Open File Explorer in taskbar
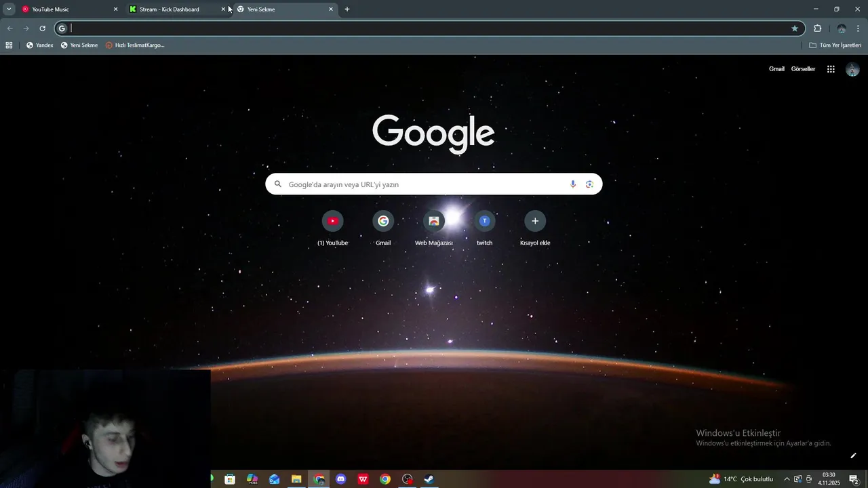 (296, 479)
